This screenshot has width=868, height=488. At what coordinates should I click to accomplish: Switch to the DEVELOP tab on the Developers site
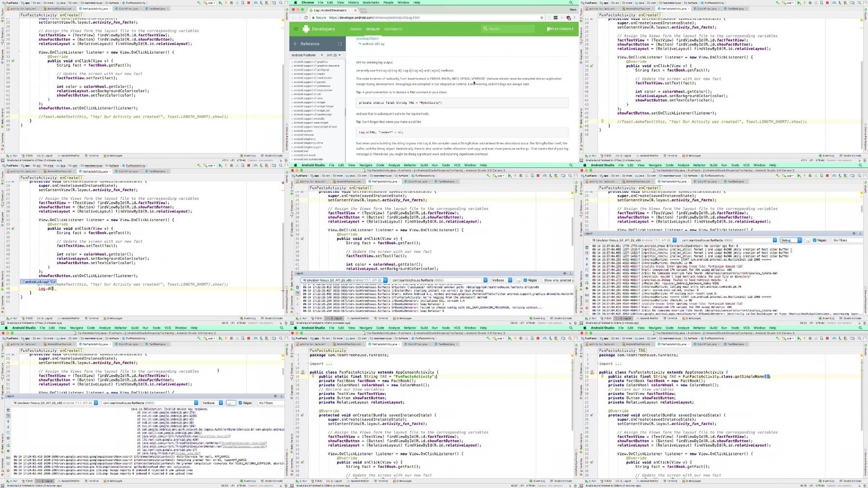[x=373, y=29]
